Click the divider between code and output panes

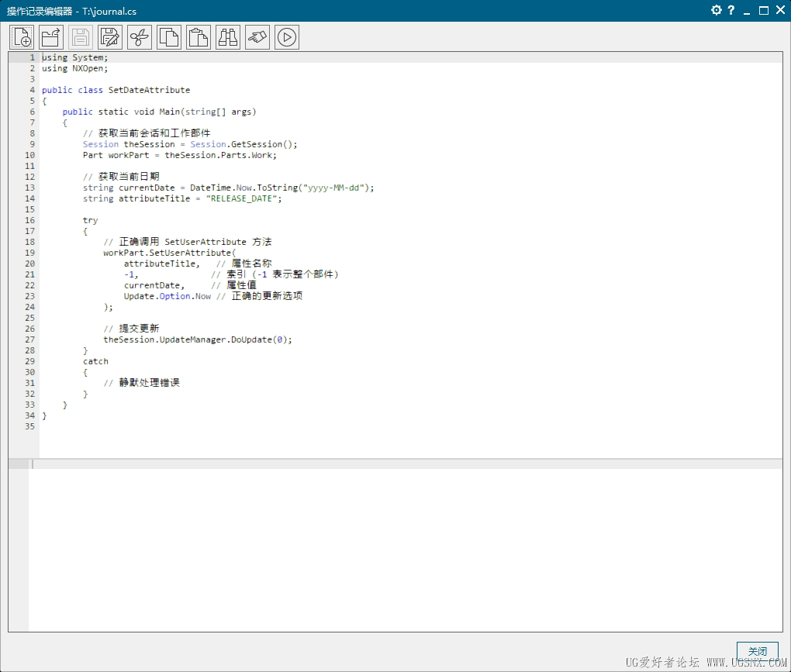coord(395,459)
